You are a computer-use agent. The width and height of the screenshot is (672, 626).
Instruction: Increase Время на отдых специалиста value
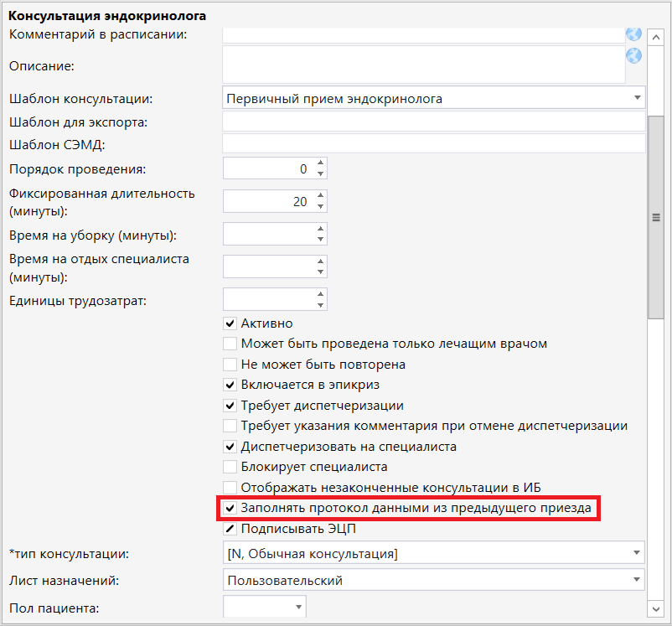tap(319, 261)
